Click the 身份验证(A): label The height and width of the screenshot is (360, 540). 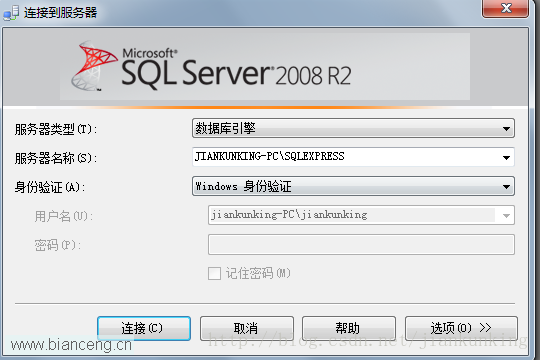pos(50,187)
